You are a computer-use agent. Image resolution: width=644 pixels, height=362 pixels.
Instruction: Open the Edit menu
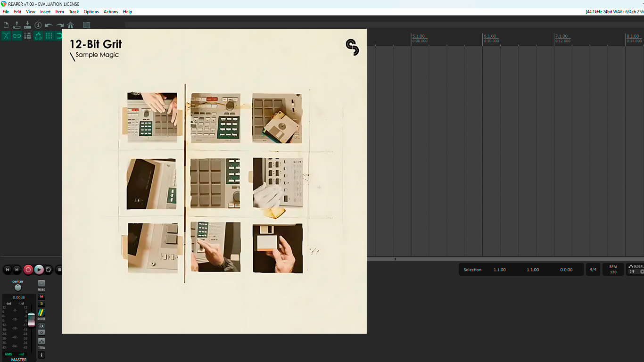[x=17, y=12]
